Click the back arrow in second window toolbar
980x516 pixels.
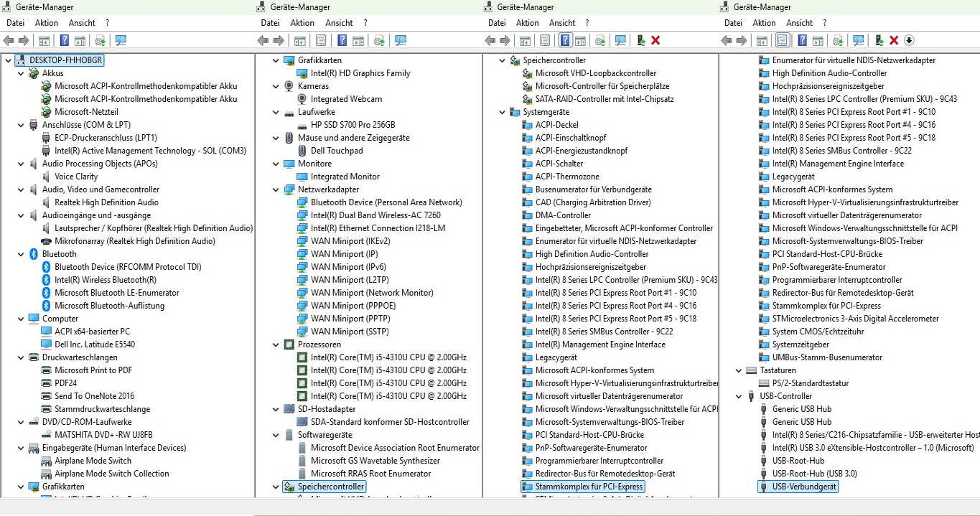point(265,40)
